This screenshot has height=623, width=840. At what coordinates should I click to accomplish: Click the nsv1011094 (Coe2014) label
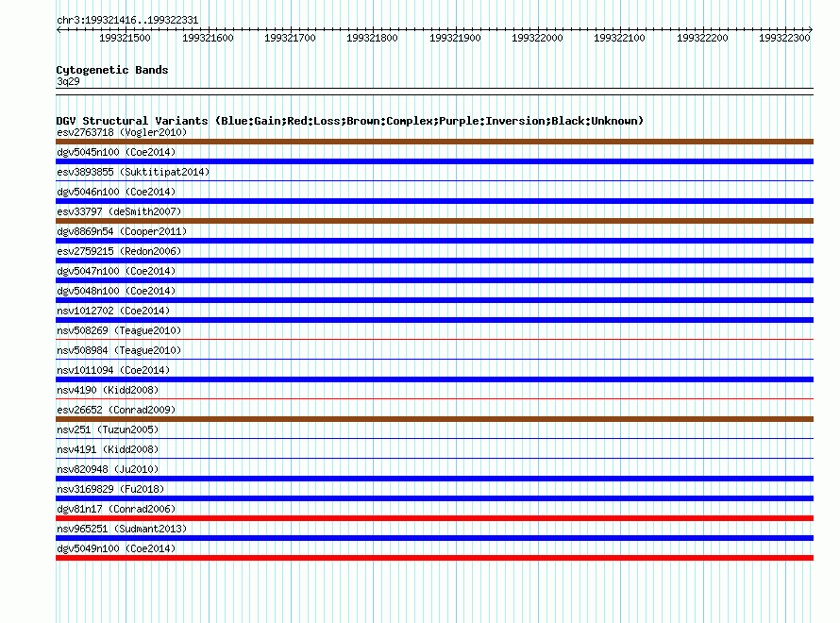(x=113, y=370)
